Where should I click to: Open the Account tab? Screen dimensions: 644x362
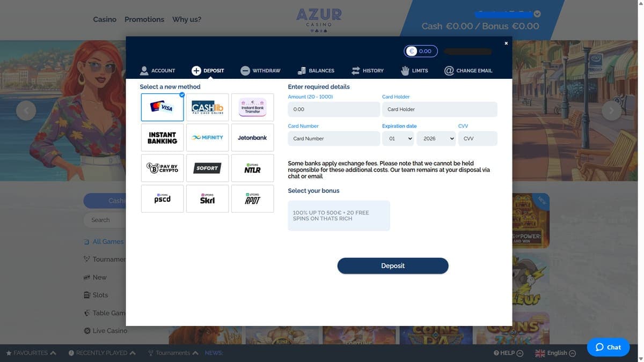[x=158, y=71]
